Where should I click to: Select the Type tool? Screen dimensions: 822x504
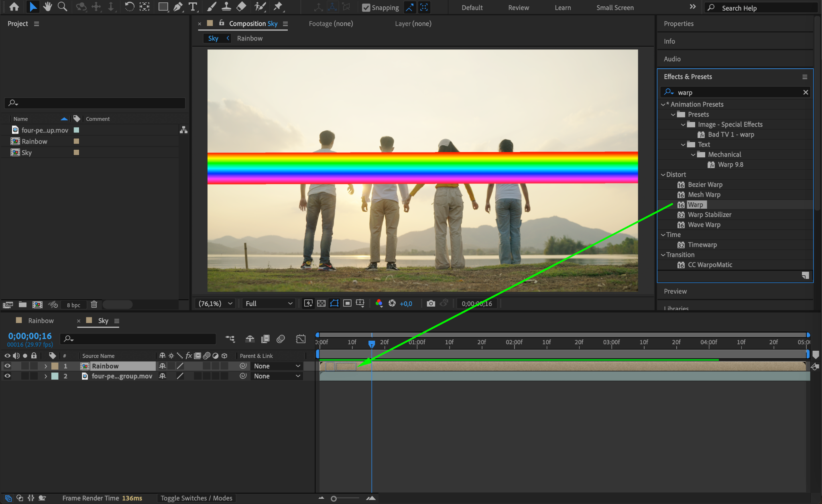[193, 7]
